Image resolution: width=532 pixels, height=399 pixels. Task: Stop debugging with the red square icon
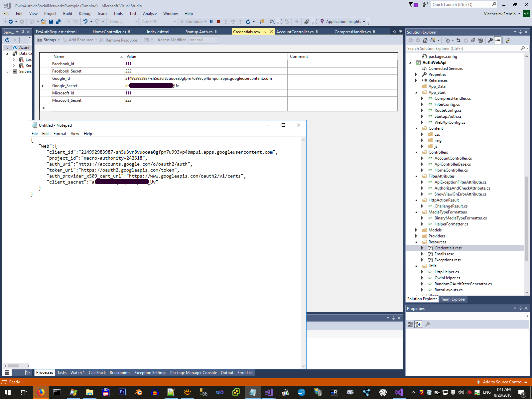click(218, 22)
